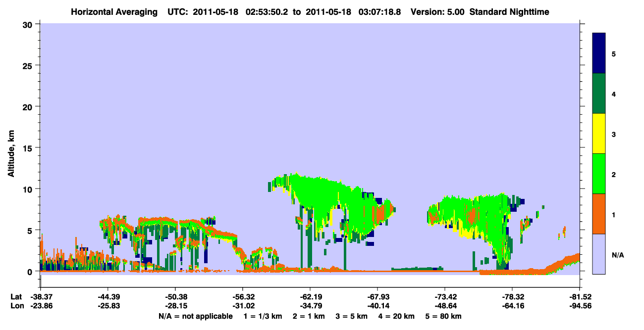Click the legend text '5 = 80 km'
Screen dimensions: 644x330
[x=443, y=316]
